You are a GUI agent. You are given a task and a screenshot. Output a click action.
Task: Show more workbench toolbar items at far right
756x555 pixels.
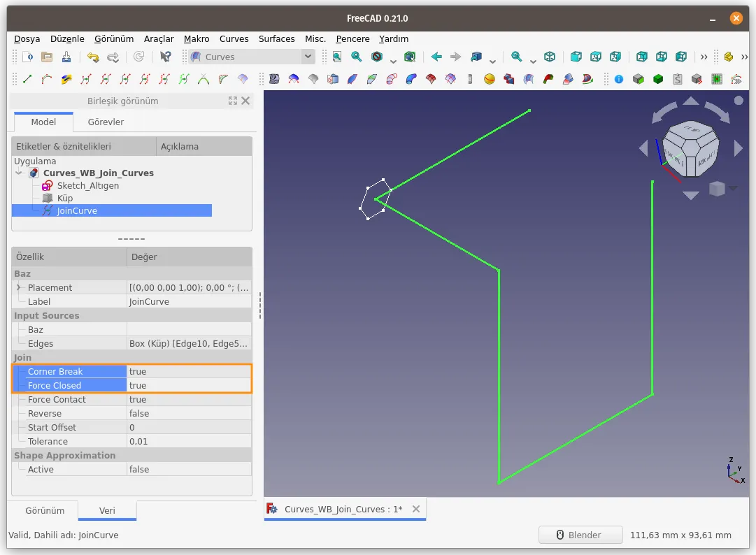tap(744, 57)
